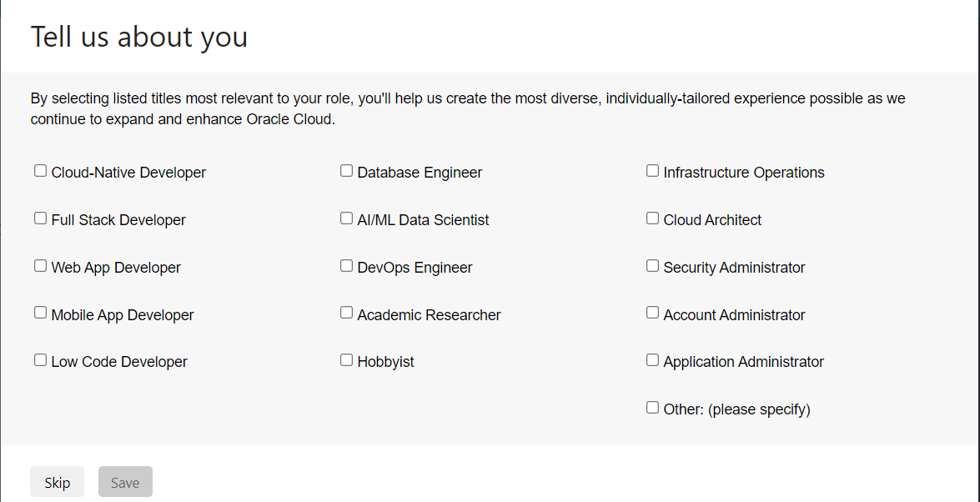
Task: Select the Infrastructure Operations checkbox
Action: [652, 171]
